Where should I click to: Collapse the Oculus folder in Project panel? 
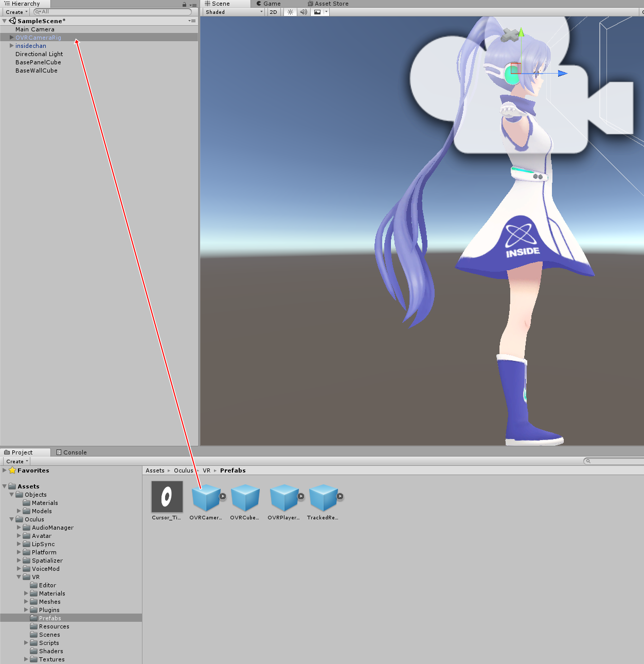click(x=11, y=519)
